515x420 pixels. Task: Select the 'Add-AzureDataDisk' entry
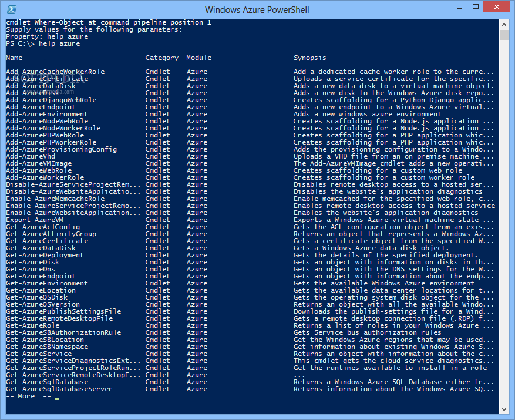tap(41, 86)
